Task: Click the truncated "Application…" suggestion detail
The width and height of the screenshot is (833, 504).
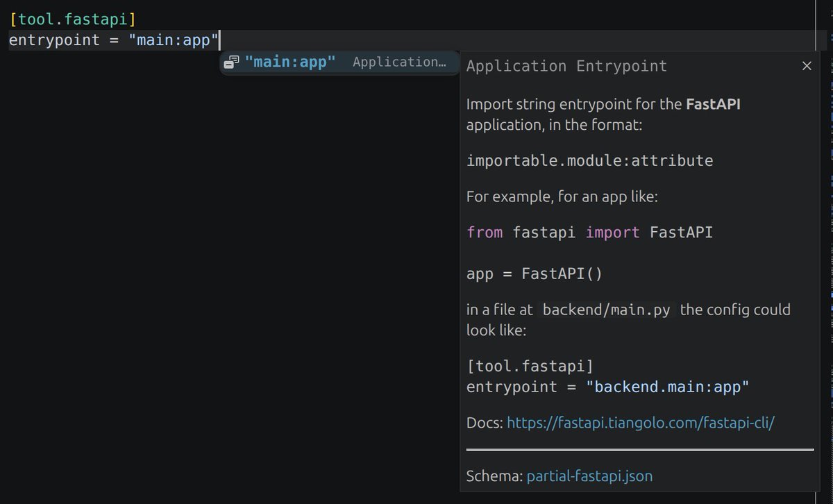Action: (x=399, y=62)
